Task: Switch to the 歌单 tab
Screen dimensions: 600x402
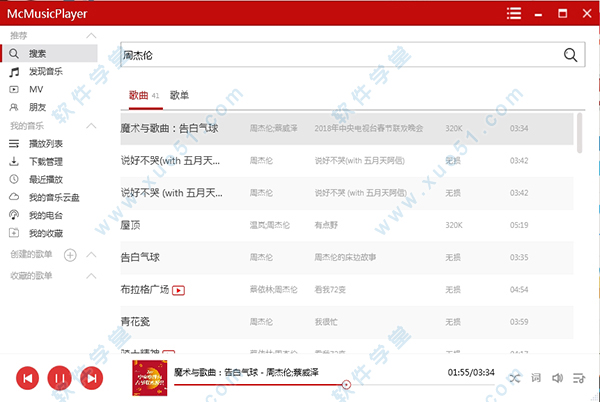Action: coord(179,95)
